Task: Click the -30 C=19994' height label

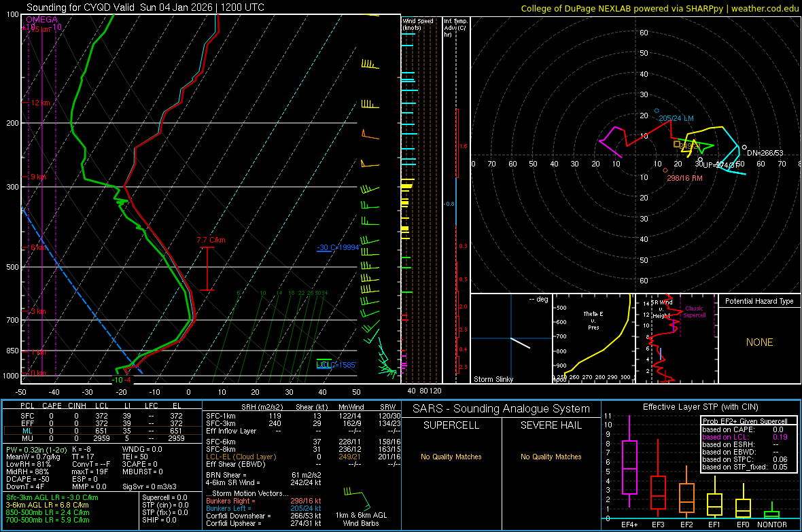Action: (338, 247)
